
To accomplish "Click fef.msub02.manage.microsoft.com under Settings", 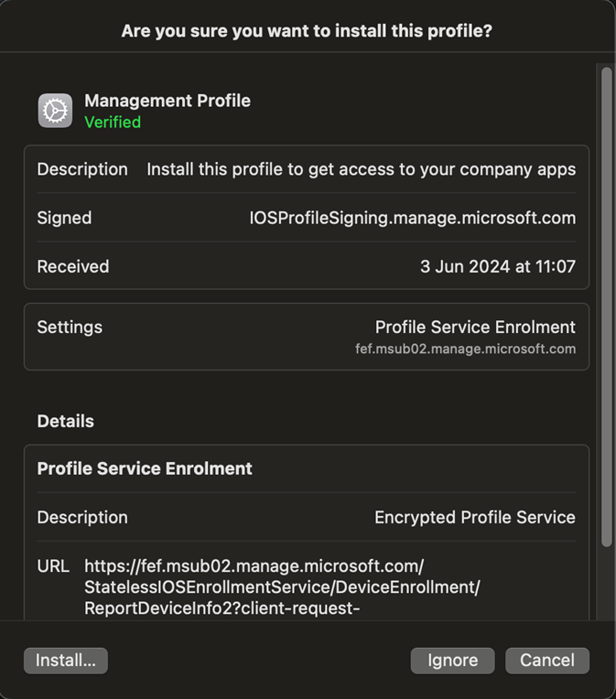I will [465, 349].
